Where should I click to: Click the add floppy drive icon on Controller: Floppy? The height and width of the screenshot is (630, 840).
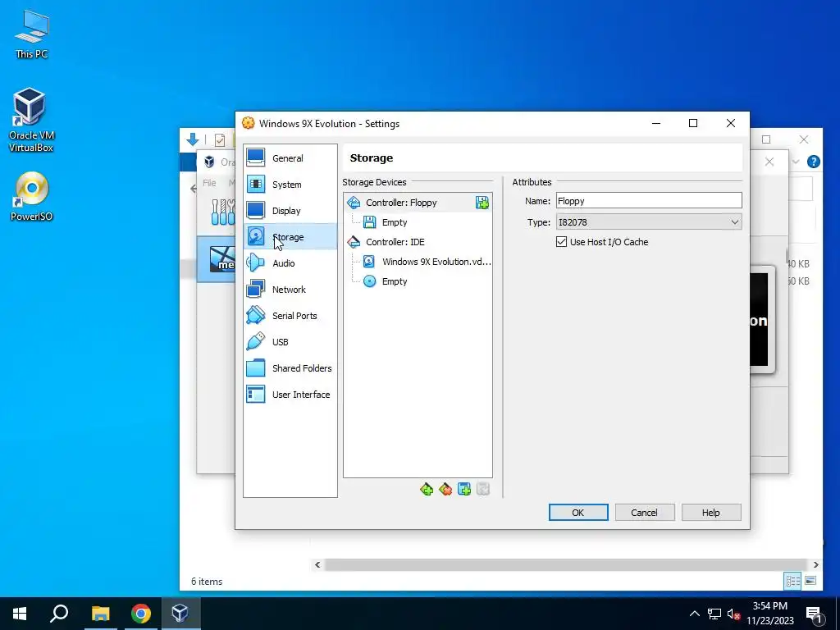tap(482, 203)
